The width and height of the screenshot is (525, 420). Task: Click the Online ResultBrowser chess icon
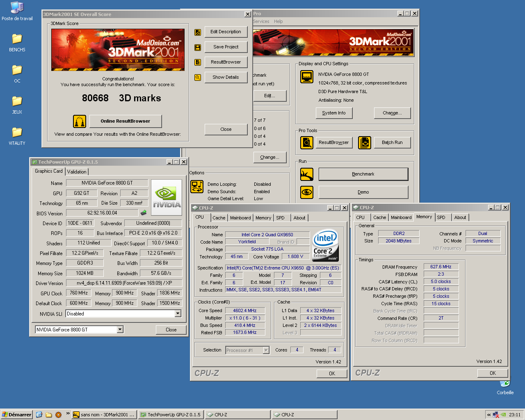[80, 121]
